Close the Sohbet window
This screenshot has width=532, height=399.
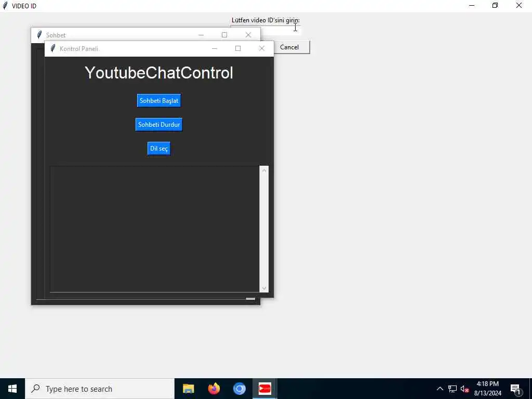click(248, 35)
